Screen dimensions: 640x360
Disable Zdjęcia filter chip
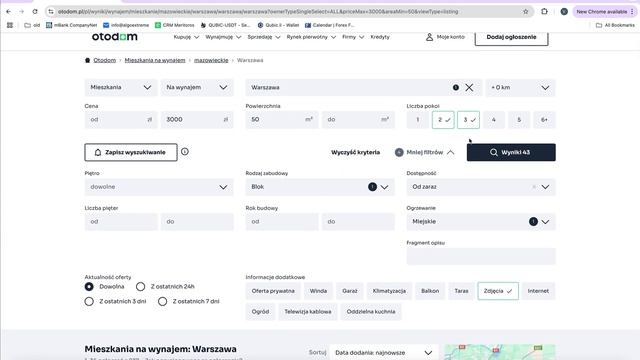click(x=498, y=291)
